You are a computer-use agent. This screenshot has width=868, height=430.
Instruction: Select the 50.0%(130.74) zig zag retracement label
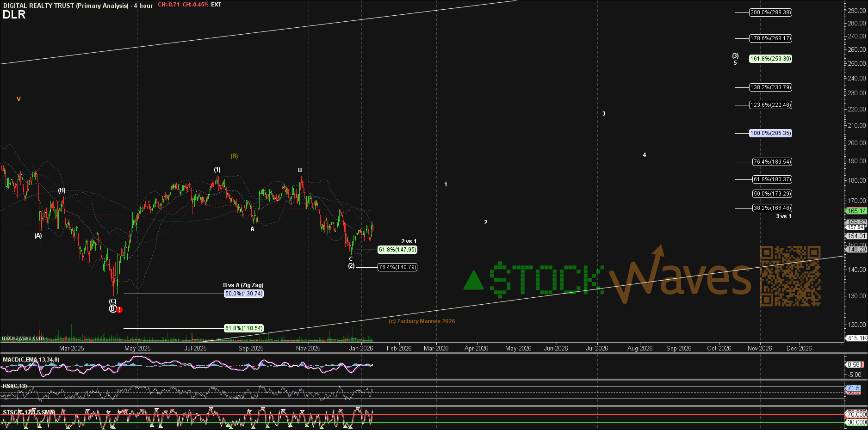point(244,294)
